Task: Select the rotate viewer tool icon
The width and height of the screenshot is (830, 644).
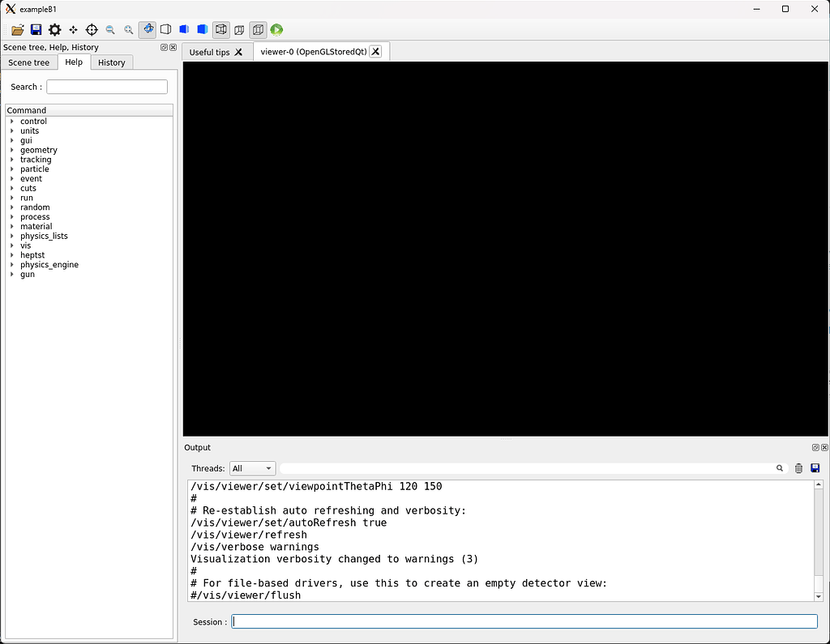Action: point(147,29)
